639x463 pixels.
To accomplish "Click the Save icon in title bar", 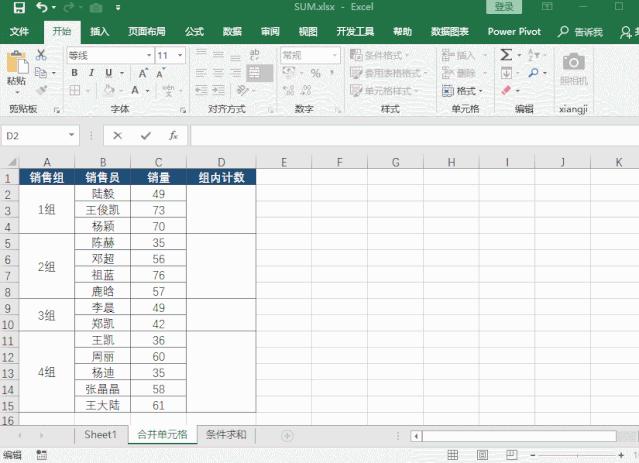I will (19, 7).
